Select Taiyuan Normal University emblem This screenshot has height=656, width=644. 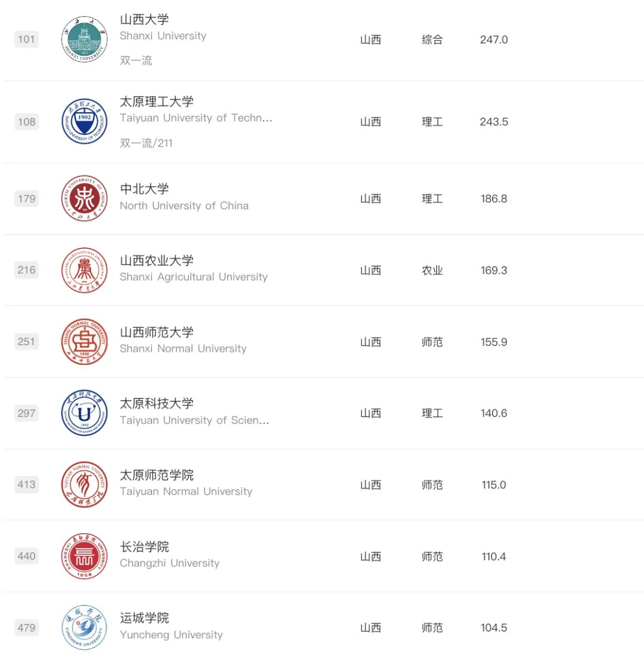click(x=84, y=484)
